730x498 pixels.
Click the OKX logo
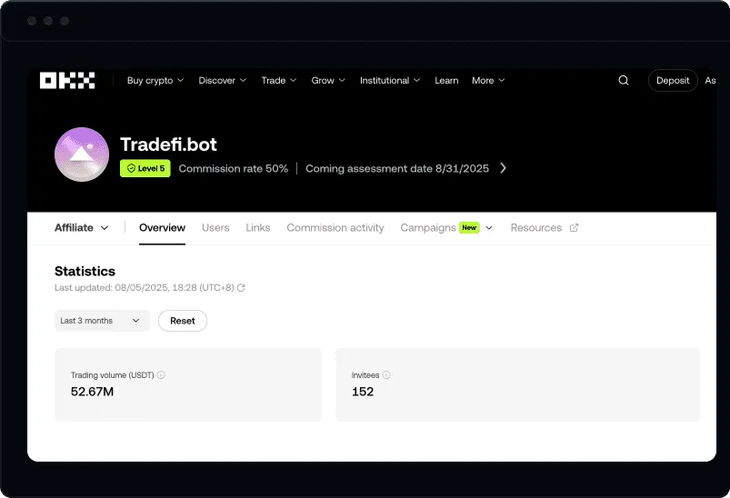point(68,81)
